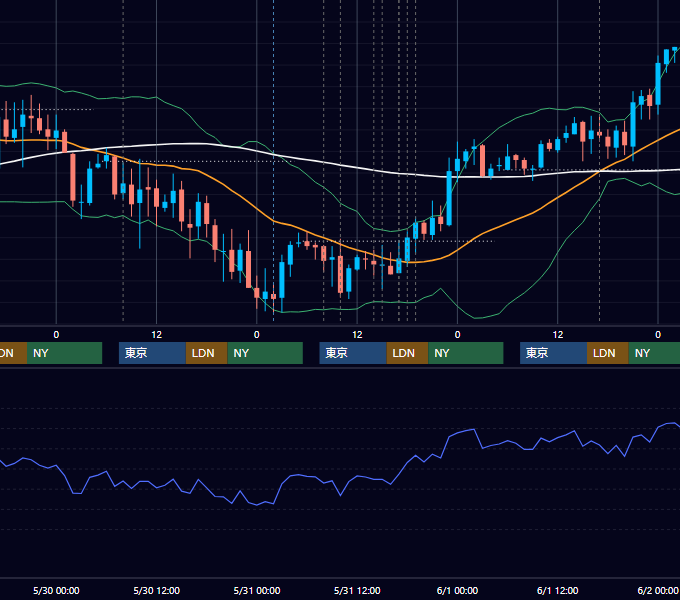
Task: Click the hour label 12 above 5/30 12:00
Action: [157, 335]
